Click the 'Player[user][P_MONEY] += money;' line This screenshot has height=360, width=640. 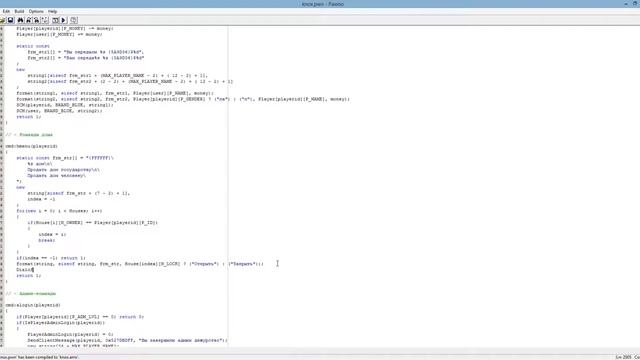(x=59, y=35)
